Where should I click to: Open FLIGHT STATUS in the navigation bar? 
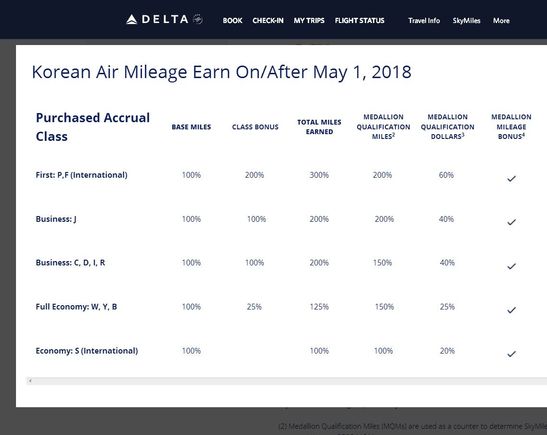coord(359,21)
